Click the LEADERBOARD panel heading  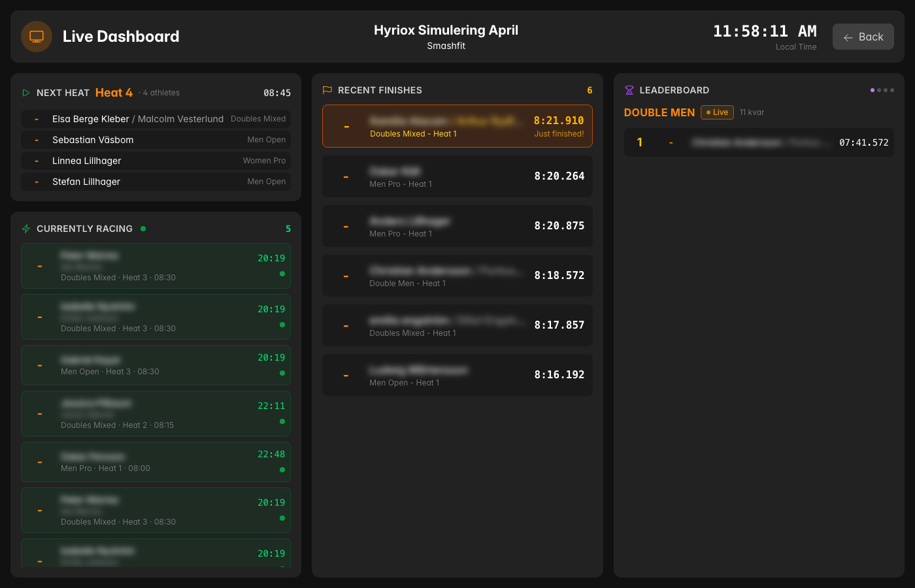[x=674, y=90]
